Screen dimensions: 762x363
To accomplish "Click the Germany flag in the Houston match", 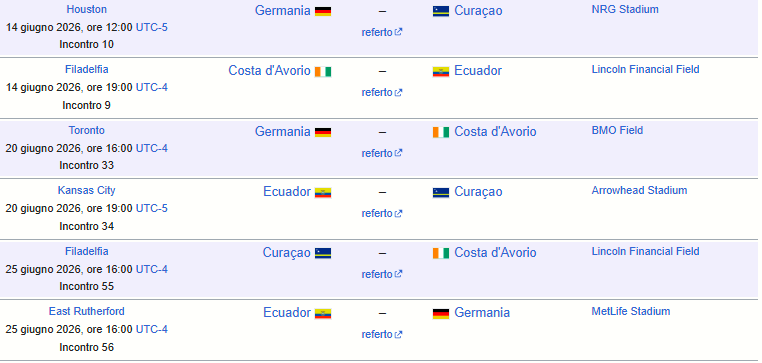I will coord(323,11).
